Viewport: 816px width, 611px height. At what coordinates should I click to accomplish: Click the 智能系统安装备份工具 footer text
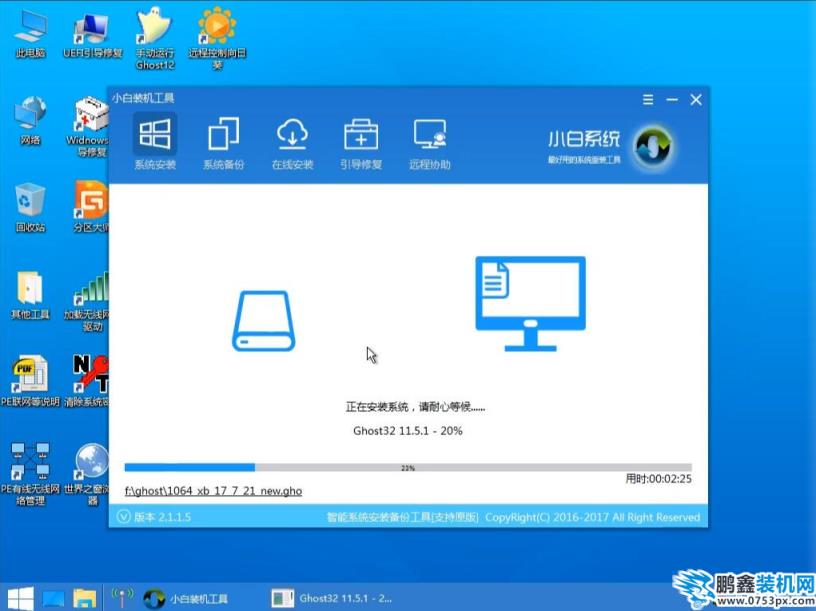[x=402, y=517]
